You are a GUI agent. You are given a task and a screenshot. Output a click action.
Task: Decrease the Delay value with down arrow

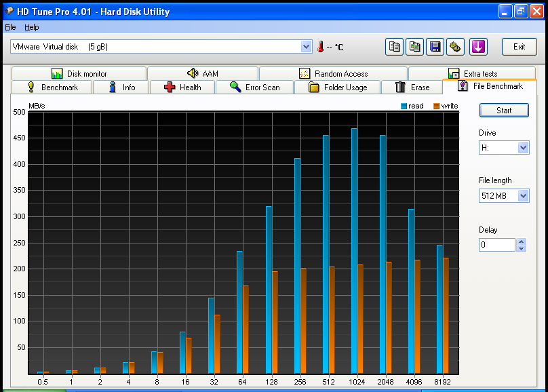(x=521, y=248)
